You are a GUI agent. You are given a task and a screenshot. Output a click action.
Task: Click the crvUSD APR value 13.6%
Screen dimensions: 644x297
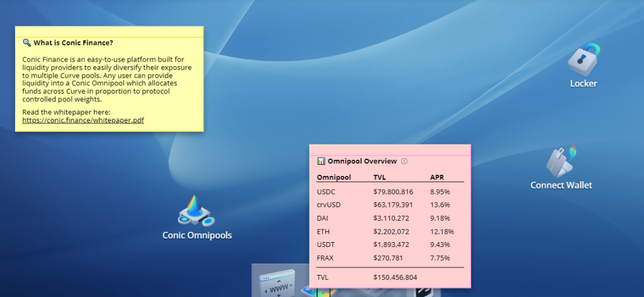[440, 205]
